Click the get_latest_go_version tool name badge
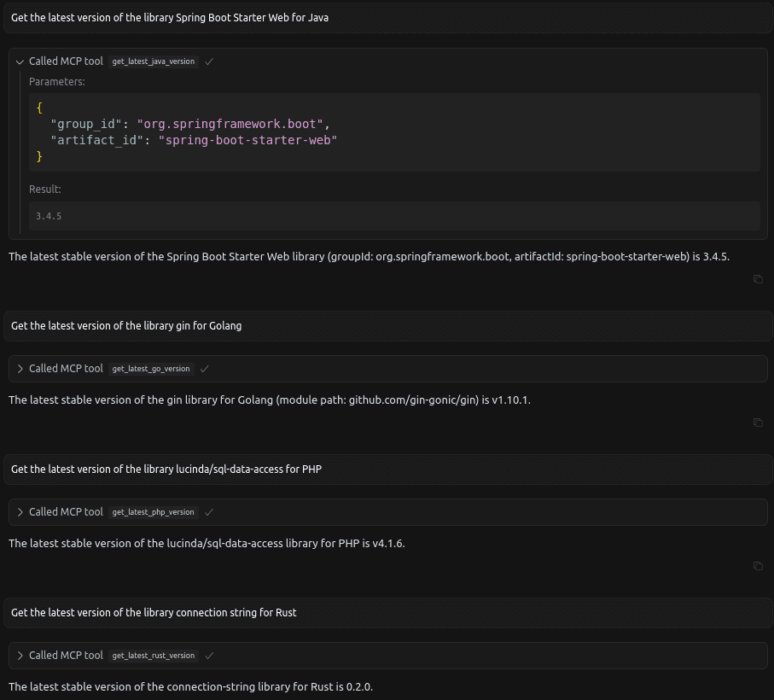774x700 pixels. 151,369
